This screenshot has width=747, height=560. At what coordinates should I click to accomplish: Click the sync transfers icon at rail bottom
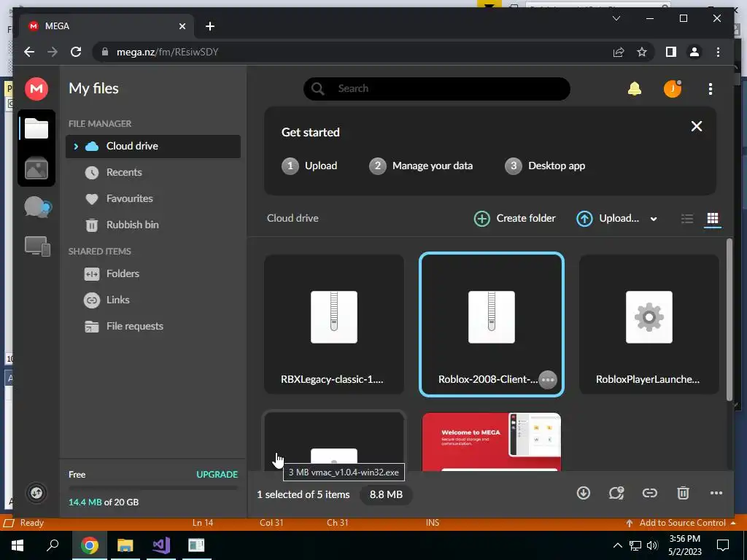pyautogui.click(x=36, y=493)
